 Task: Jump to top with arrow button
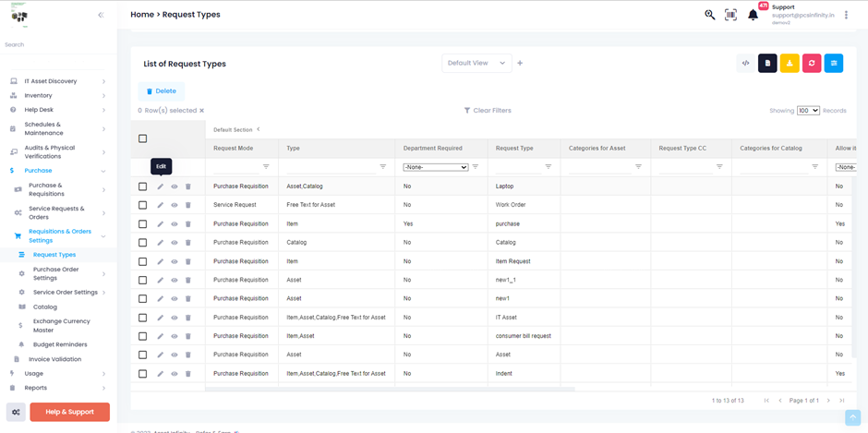[853, 417]
